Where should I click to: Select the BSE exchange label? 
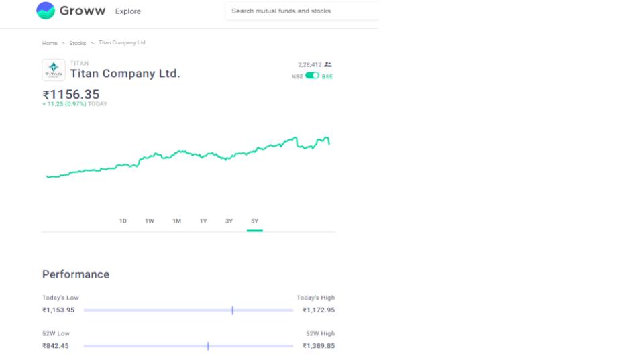click(x=327, y=76)
